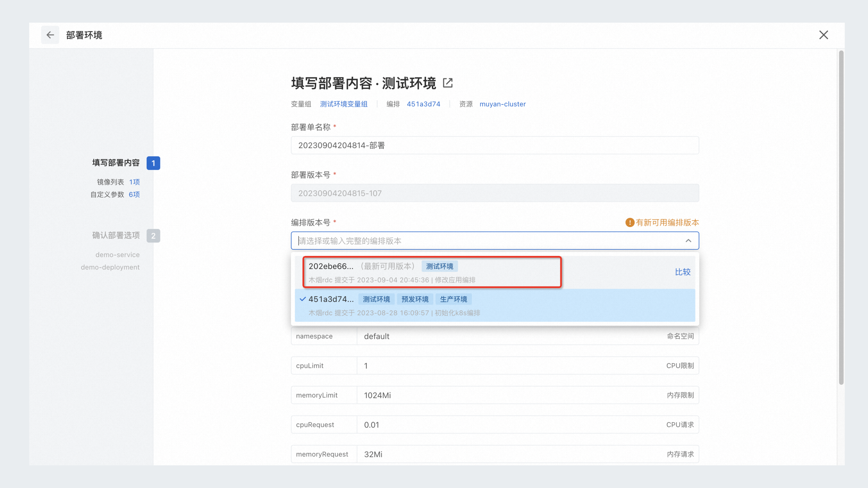Image resolution: width=868 pixels, height=488 pixels.
Task: Go to step 1 填写部署内容
Action: [x=116, y=163]
